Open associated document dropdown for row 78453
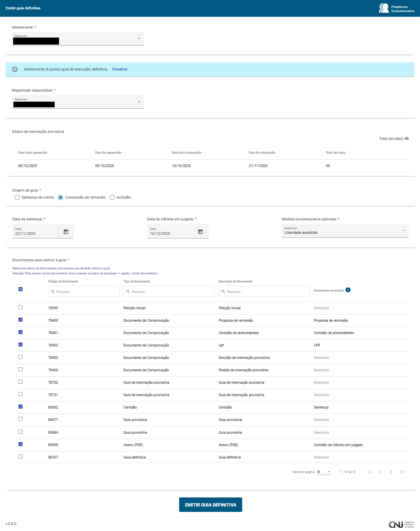 [321, 358]
